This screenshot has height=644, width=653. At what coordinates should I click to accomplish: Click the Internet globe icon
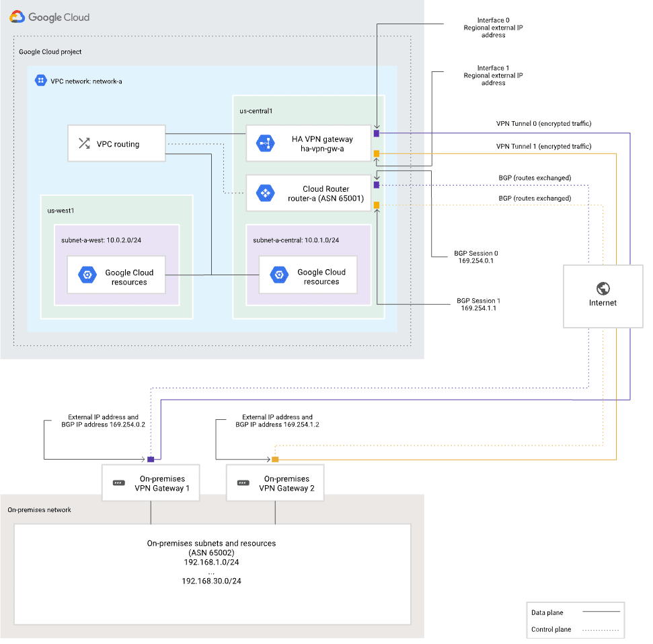click(x=603, y=289)
